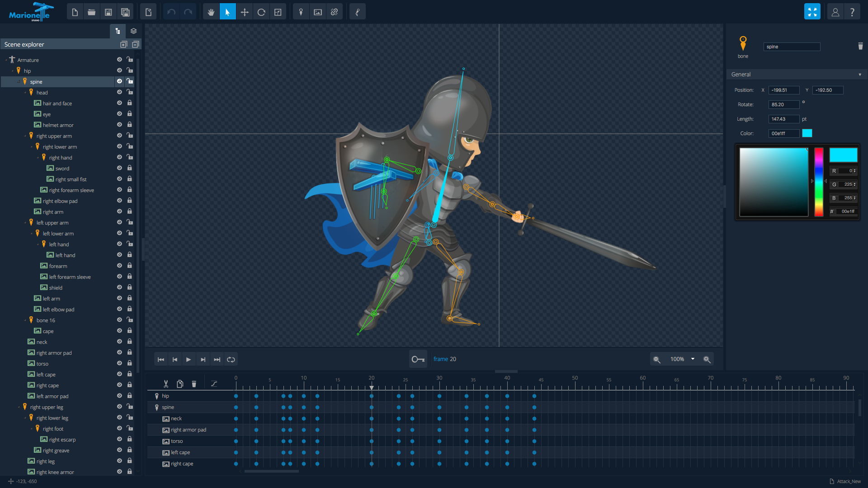868x488 pixels.
Task: Unlock the torso layer lock icon
Action: tap(130, 363)
